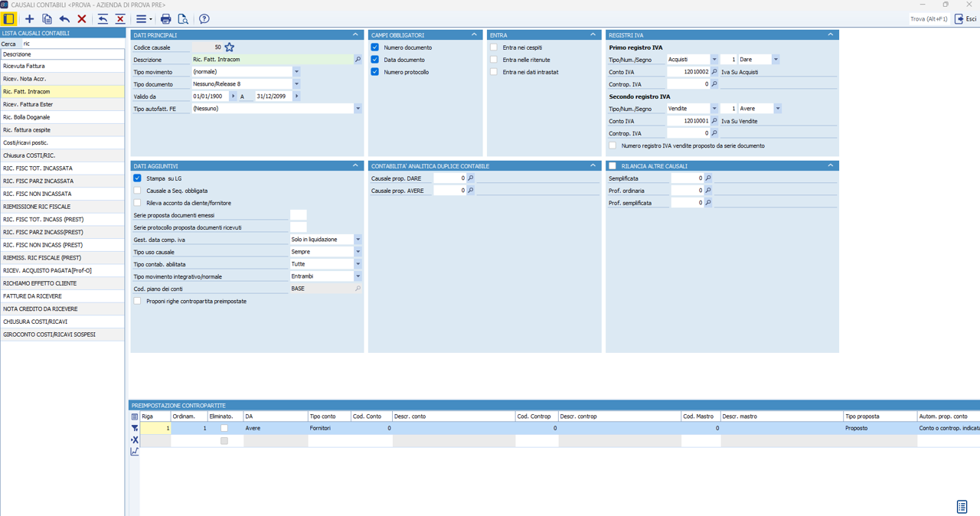Click the printer icon in toolbar
This screenshot has height=516, width=980.
point(165,19)
